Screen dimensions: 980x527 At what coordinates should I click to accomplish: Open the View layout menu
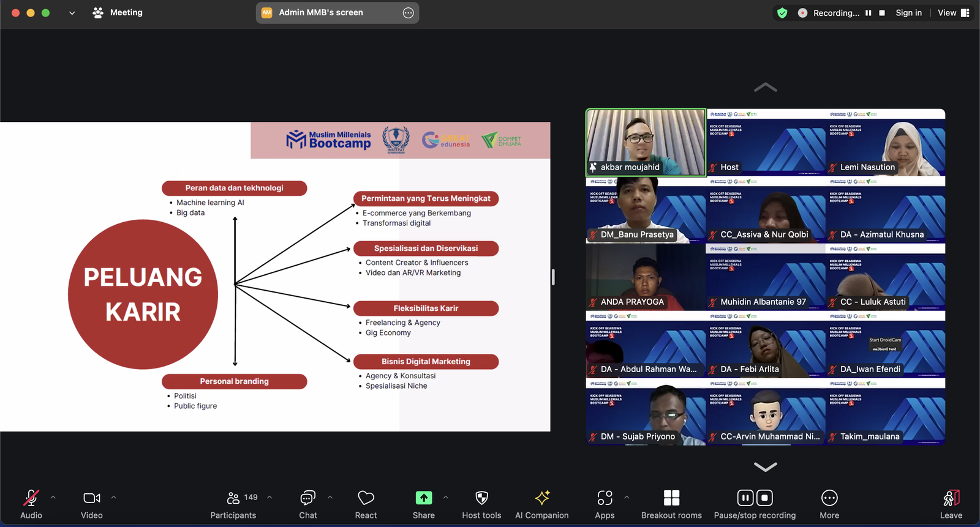point(953,13)
